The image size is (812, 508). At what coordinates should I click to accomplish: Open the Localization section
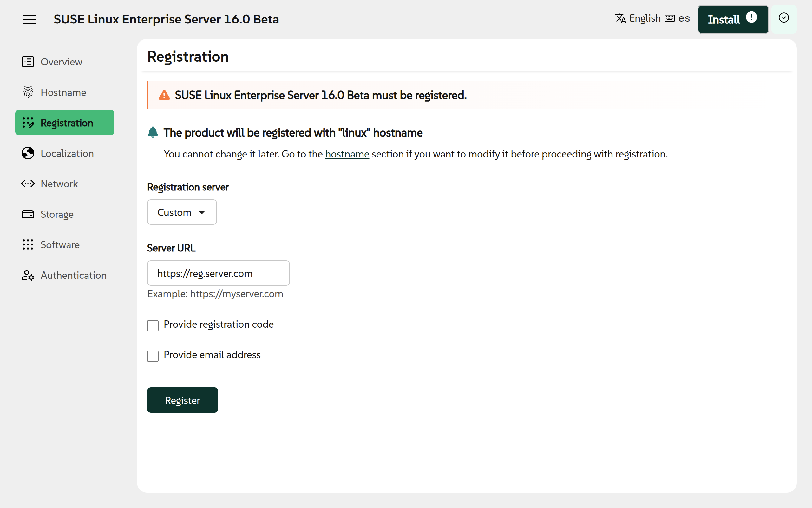pyautogui.click(x=64, y=153)
